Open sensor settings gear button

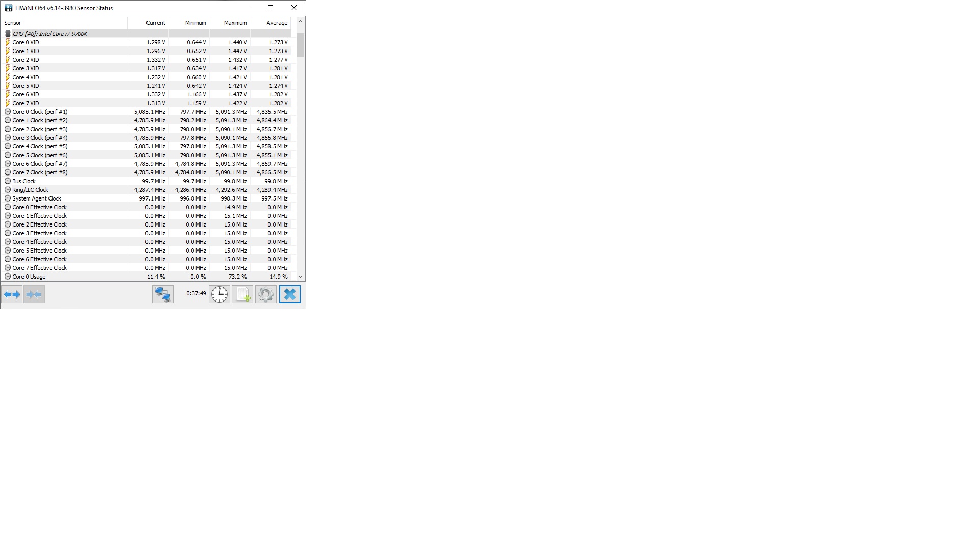click(266, 294)
